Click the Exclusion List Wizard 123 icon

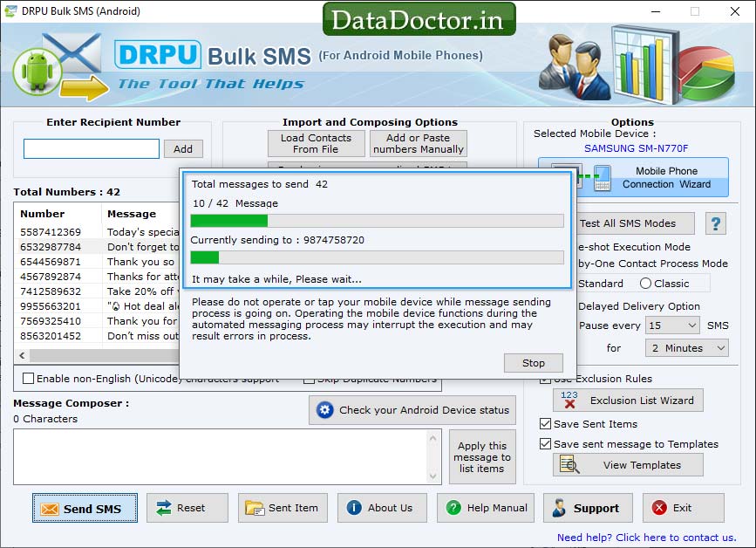coord(569,400)
